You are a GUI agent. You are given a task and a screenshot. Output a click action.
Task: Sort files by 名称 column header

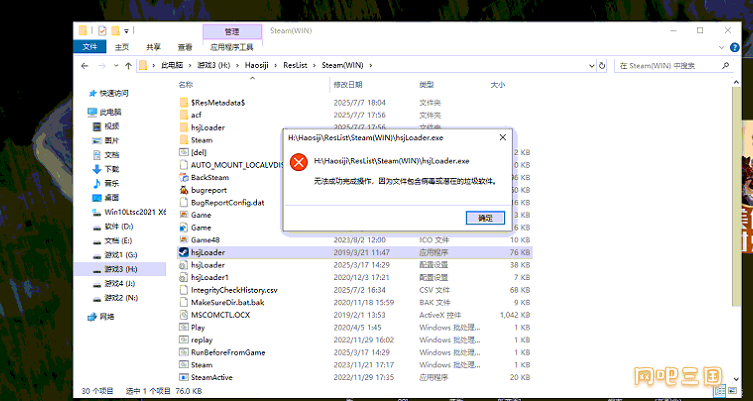click(186, 85)
